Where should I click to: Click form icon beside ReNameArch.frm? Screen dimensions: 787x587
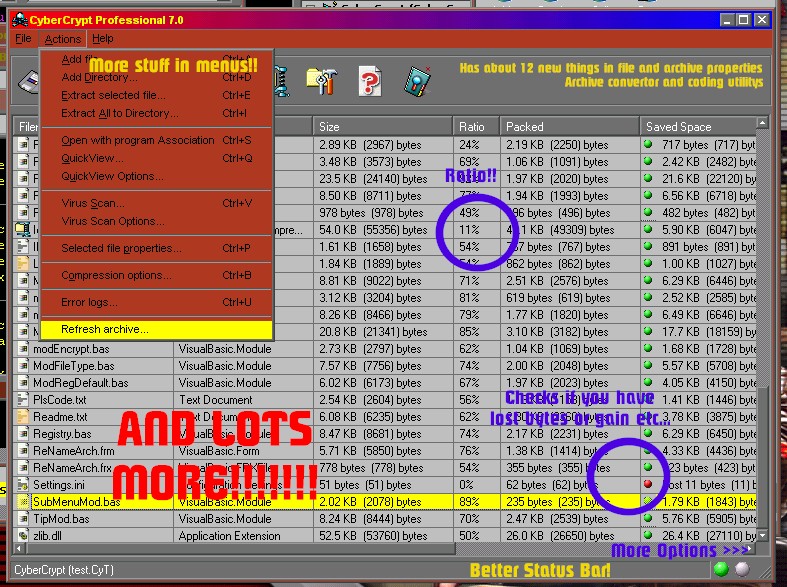pyautogui.click(x=23, y=451)
